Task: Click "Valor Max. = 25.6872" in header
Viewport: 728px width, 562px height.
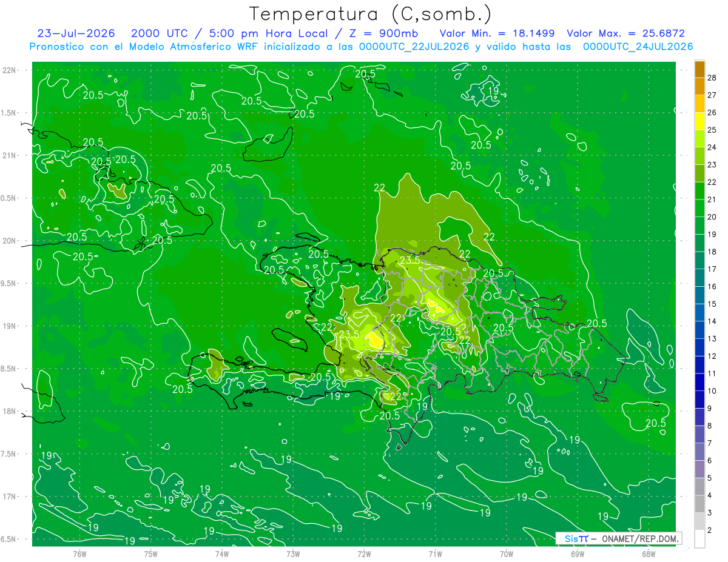Action: [625, 33]
